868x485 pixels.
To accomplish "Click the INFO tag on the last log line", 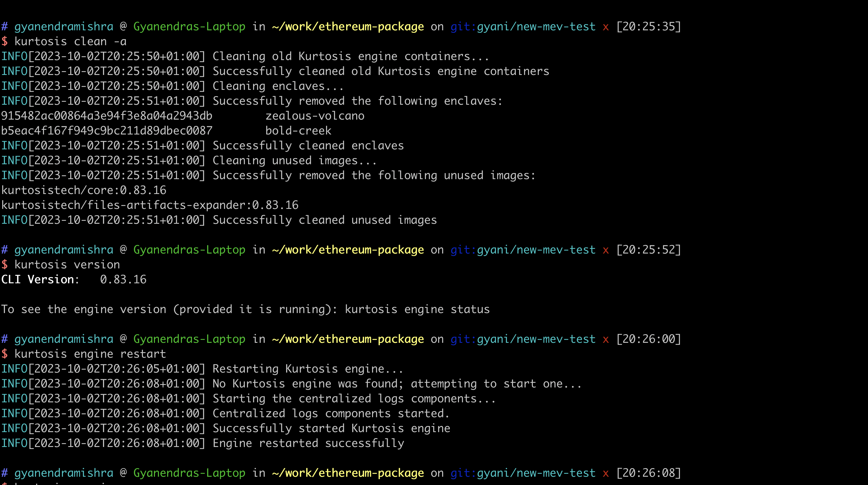I will (x=14, y=443).
